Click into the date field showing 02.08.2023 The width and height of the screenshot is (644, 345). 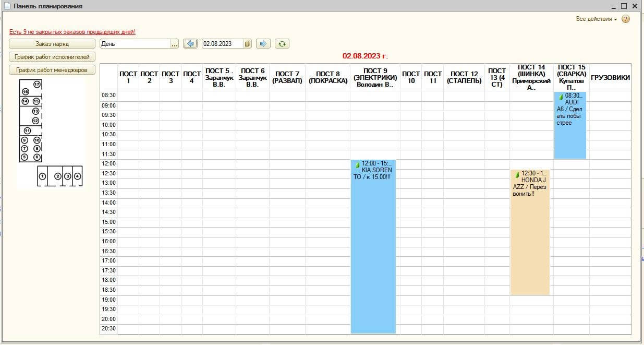click(x=223, y=44)
